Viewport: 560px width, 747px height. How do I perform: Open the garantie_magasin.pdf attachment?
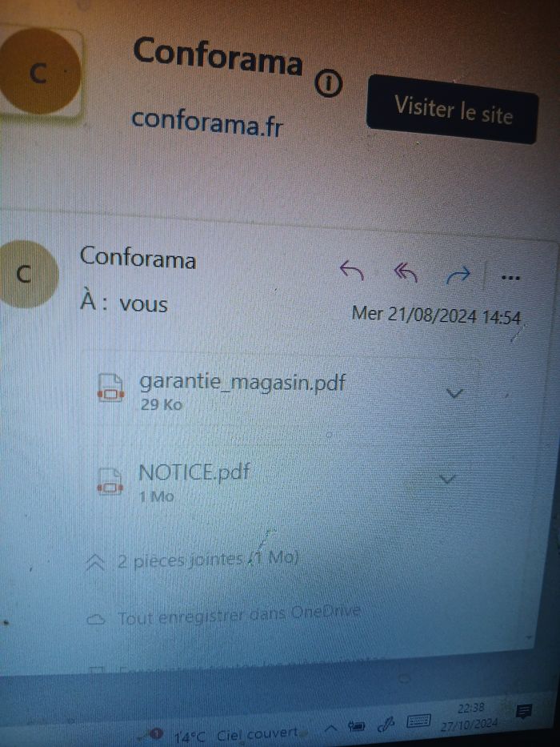(242, 382)
